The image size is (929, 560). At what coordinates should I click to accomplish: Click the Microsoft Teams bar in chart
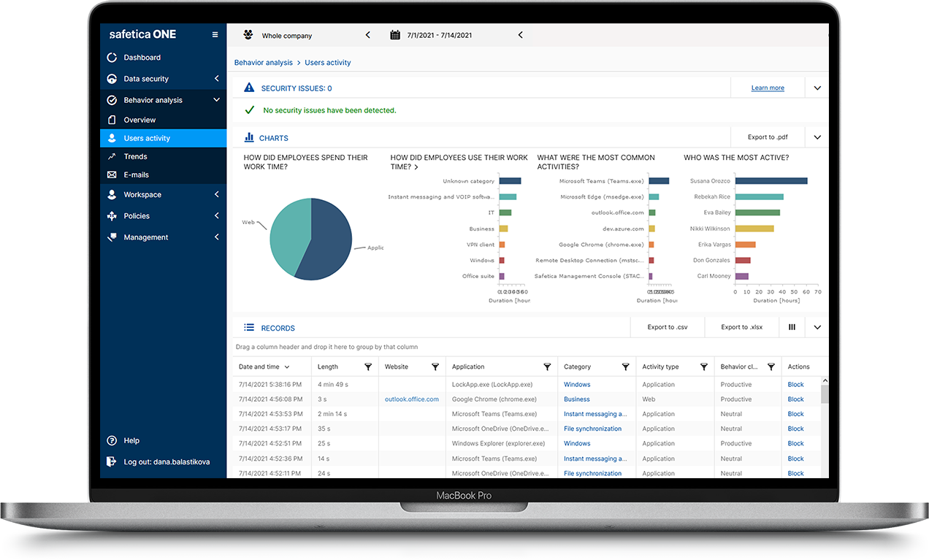tap(659, 181)
